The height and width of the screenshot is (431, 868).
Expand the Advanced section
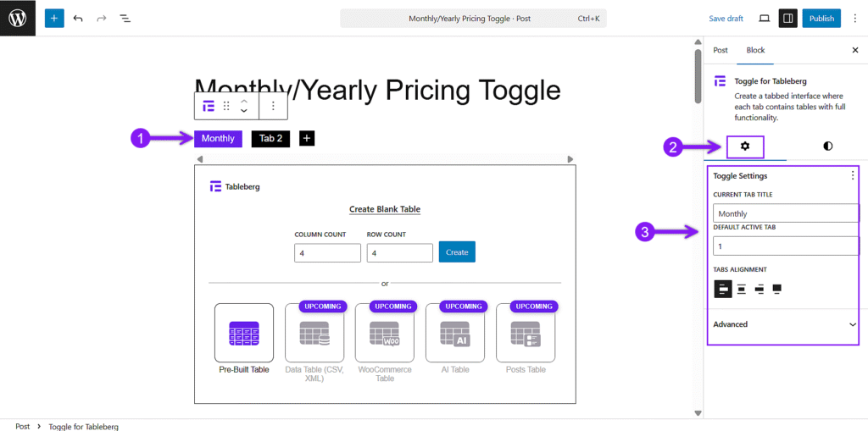pos(784,324)
